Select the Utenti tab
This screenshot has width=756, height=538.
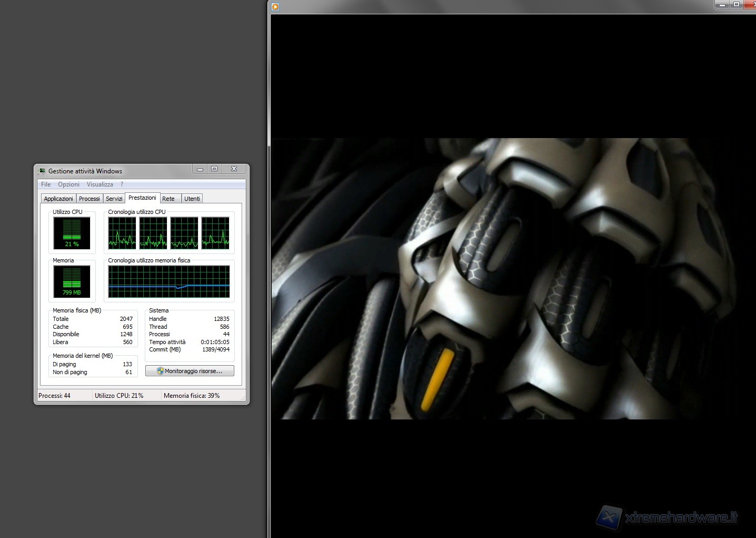pos(192,199)
